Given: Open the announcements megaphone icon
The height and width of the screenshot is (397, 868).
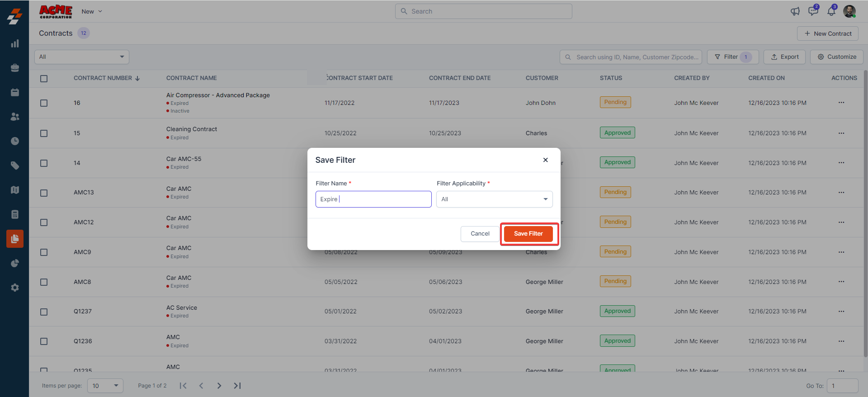Looking at the screenshot, I should point(795,11).
